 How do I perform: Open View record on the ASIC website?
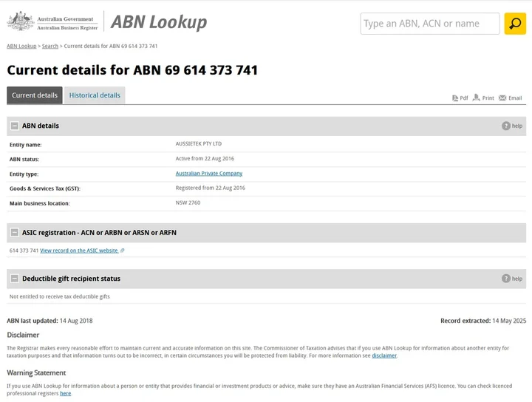click(x=79, y=251)
